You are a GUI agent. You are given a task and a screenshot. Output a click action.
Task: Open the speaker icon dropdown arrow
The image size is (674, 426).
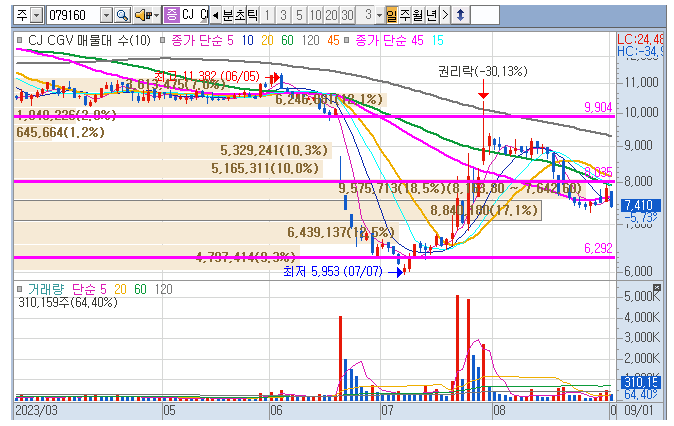156,15
